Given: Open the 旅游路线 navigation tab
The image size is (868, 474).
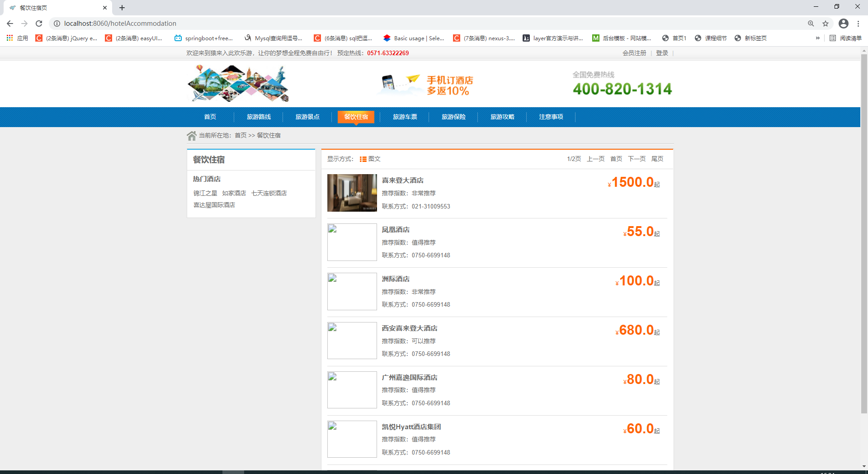Looking at the screenshot, I should point(259,117).
